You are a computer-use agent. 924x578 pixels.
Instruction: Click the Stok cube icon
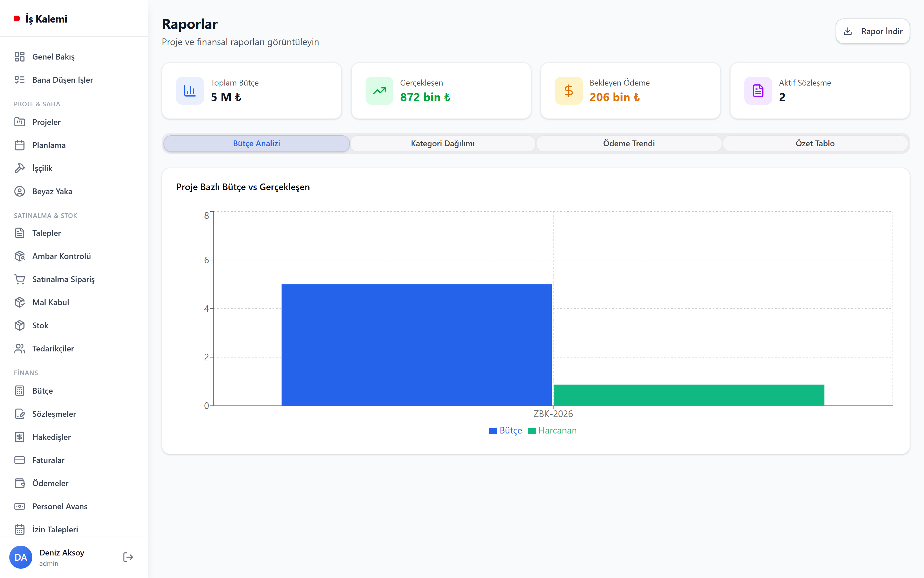point(19,325)
